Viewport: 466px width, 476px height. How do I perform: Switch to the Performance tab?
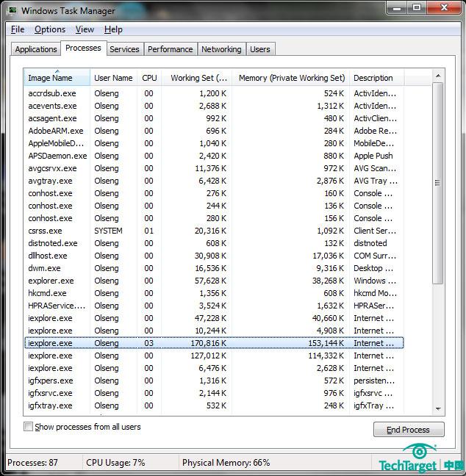(x=170, y=49)
